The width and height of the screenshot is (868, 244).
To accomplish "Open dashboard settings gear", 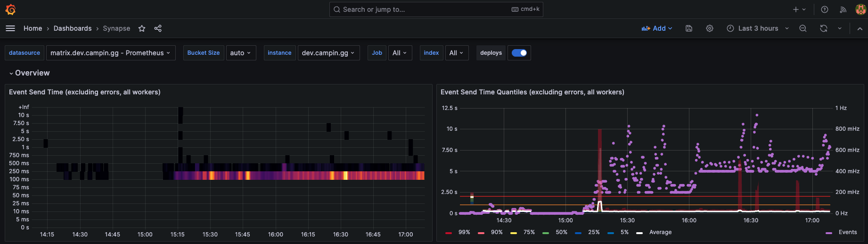I will (x=709, y=28).
